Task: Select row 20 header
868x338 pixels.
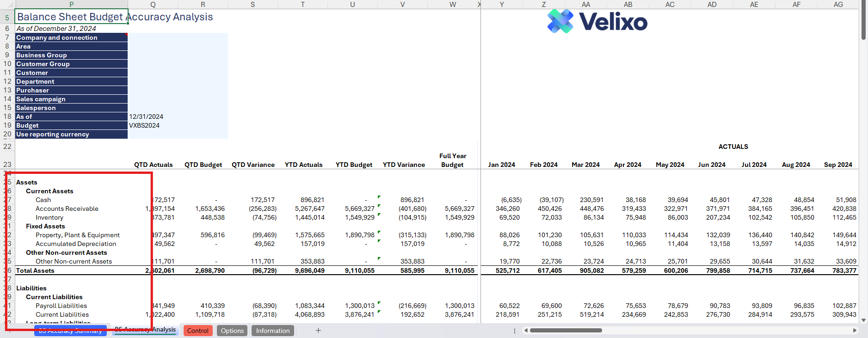Action: (x=7, y=134)
